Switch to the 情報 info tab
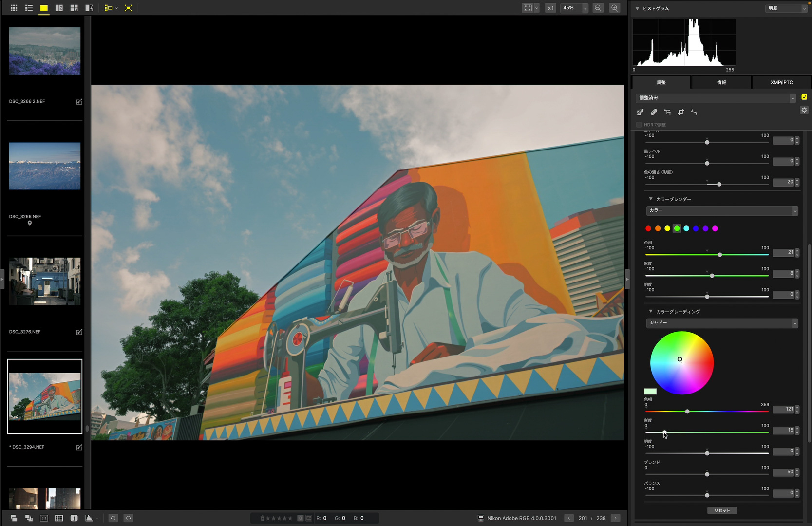The image size is (812, 526). [x=721, y=82]
